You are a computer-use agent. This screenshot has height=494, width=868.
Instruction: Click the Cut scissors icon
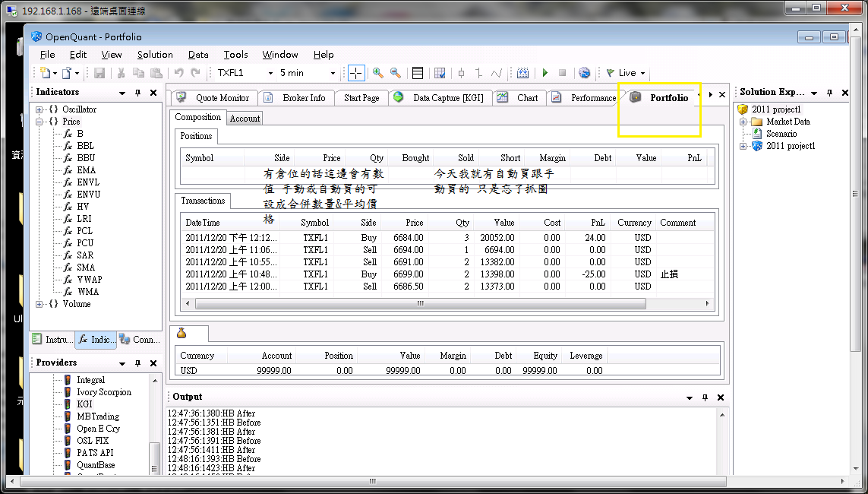point(121,73)
